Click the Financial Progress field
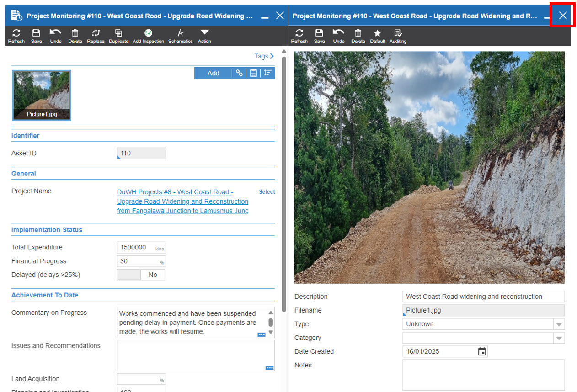577x392 pixels. coord(141,261)
